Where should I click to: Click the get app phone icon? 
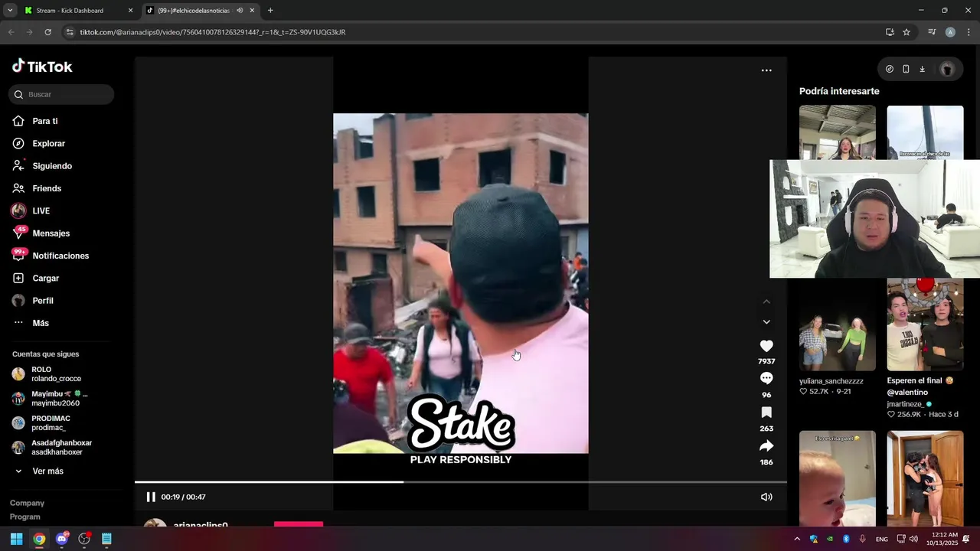coord(906,69)
